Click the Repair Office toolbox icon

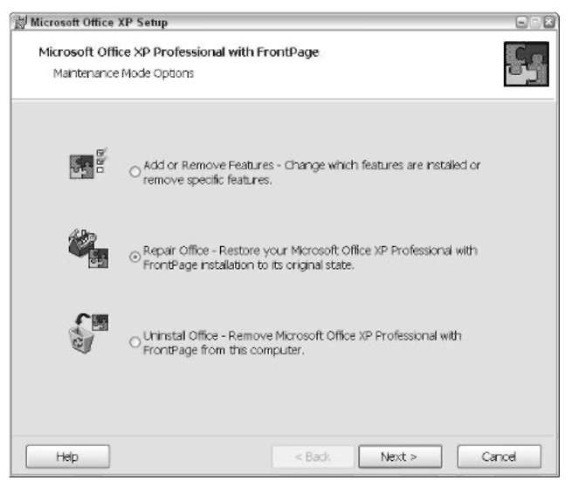(88, 248)
